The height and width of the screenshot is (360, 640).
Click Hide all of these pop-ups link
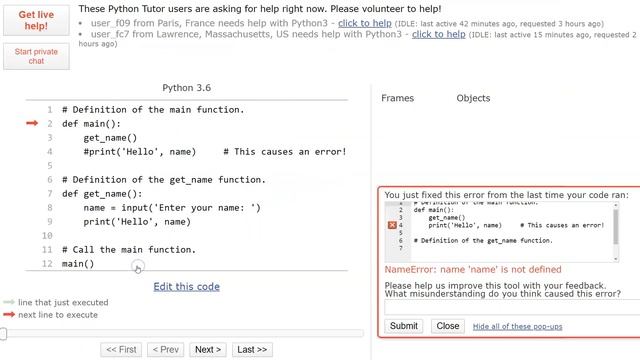coord(517,327)
